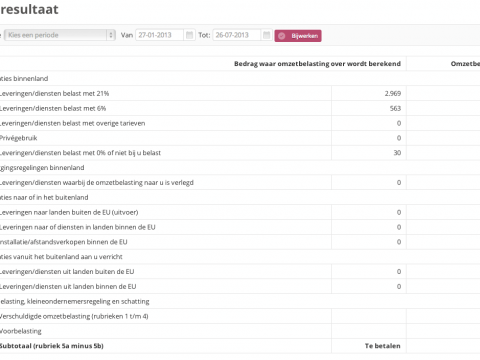Click the Bijwerken update button
The image size is (480, 360).
[298, 36]
